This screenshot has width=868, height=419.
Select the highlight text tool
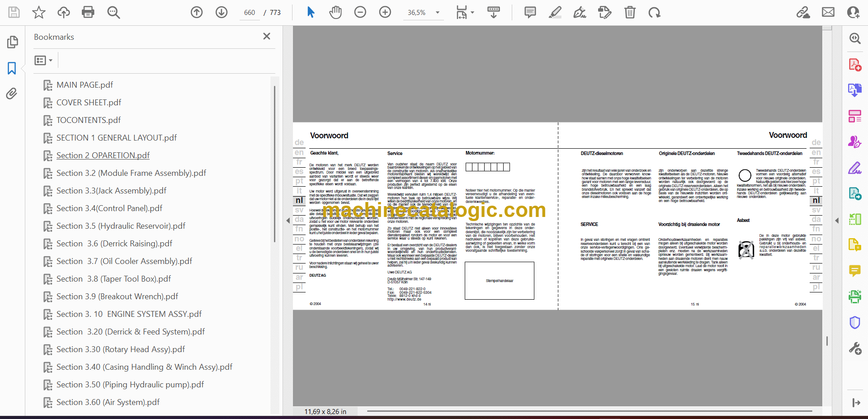tap(555, 12)
